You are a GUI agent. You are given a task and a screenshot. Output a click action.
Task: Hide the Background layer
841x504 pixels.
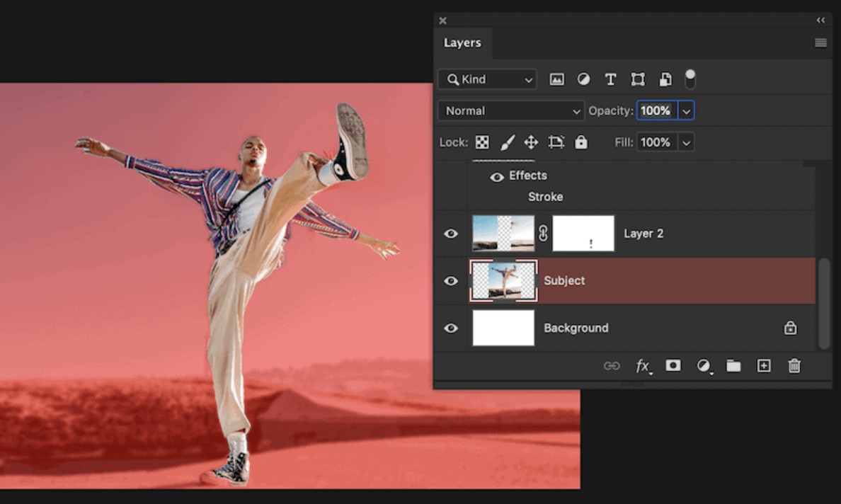coord(451,328)
